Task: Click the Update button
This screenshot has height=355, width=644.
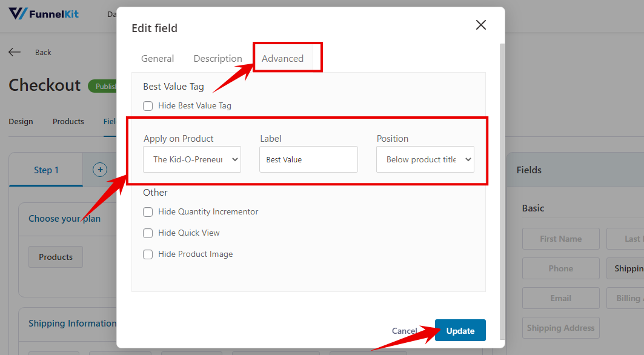Action: (460, 330)
